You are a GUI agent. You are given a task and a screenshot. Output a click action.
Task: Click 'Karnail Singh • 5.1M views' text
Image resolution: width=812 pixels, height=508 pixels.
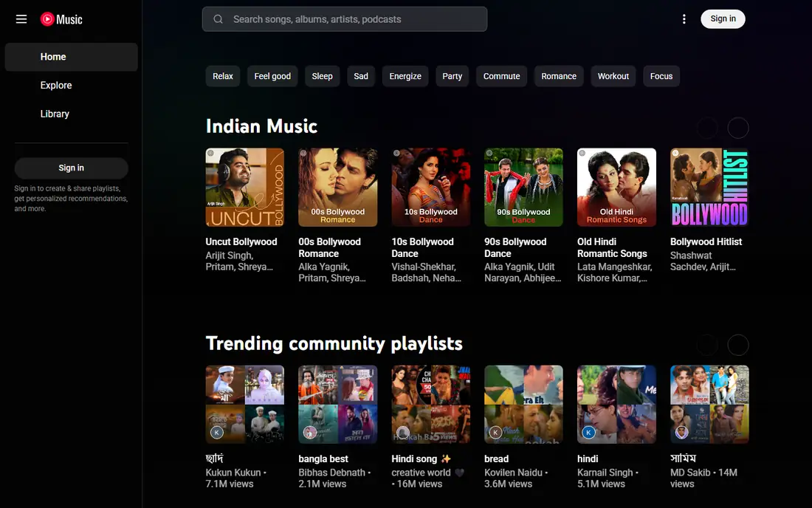coord(608,478)
